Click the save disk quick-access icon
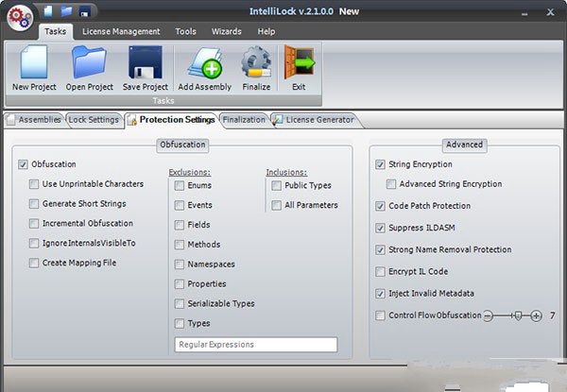The height and width of the screenshot is (392, 567). tap(85, 11)
